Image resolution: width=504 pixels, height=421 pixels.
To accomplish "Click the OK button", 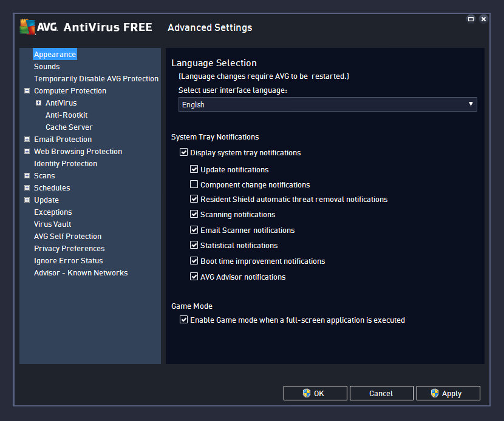I will [x=315, y=393].
